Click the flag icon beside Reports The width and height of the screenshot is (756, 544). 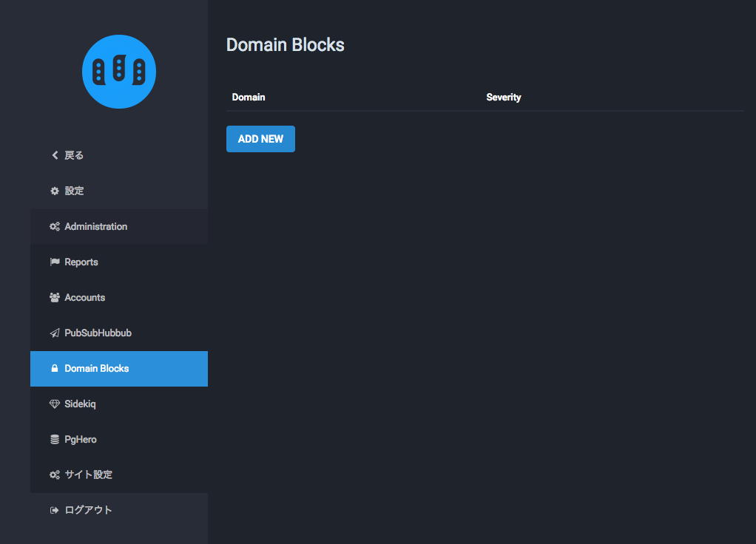55,262
